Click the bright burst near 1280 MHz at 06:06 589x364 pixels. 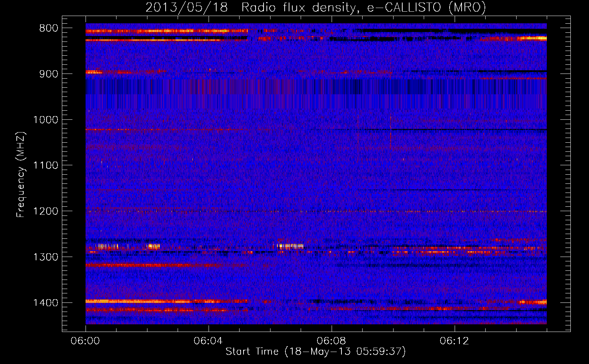click(x=290, y=246)
